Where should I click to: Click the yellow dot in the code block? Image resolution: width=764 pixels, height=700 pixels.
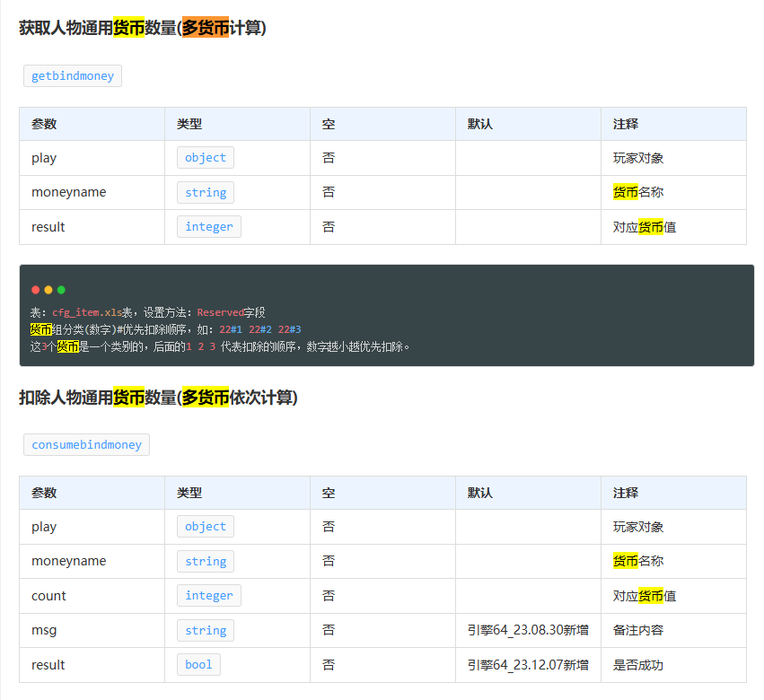pyautogui.click(x=48, y=290)
